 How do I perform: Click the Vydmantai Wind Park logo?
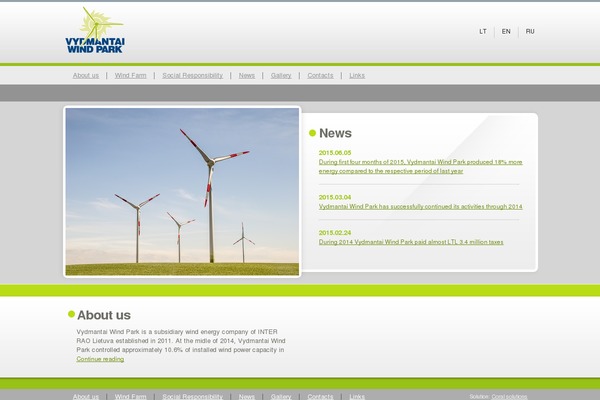pyautogui.click(x=95, y=30)
